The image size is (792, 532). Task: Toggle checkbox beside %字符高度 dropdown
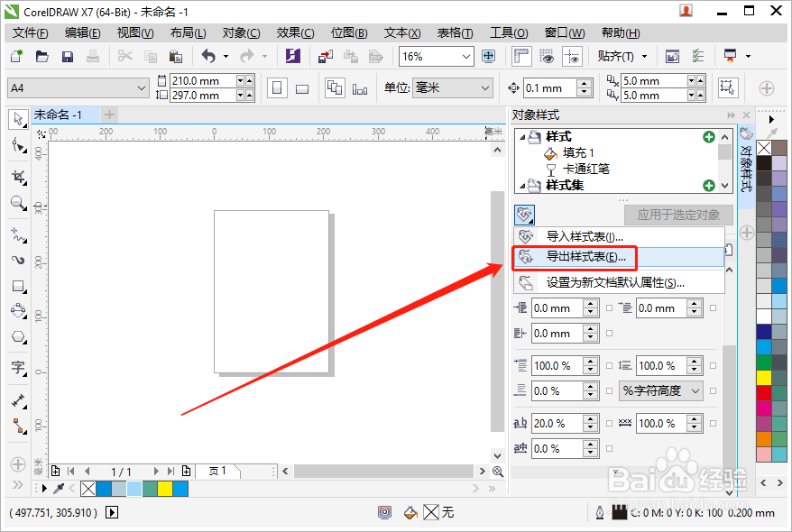click(714, 390)
